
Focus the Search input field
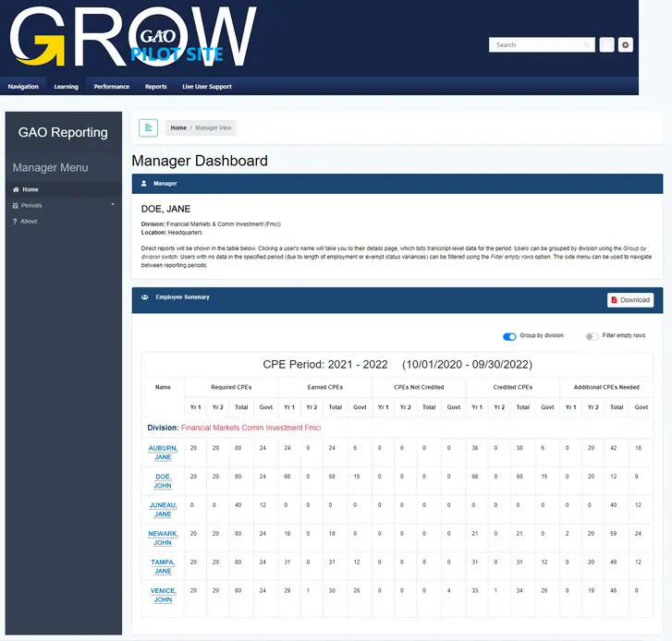(542, 44)
